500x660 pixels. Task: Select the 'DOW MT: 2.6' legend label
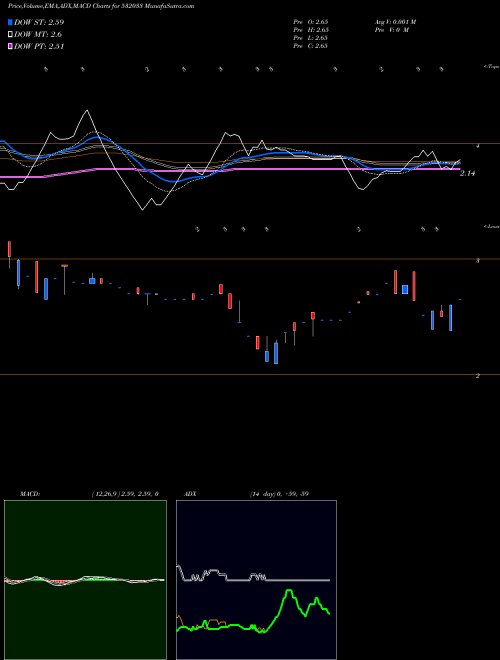(x=38, y=35)
